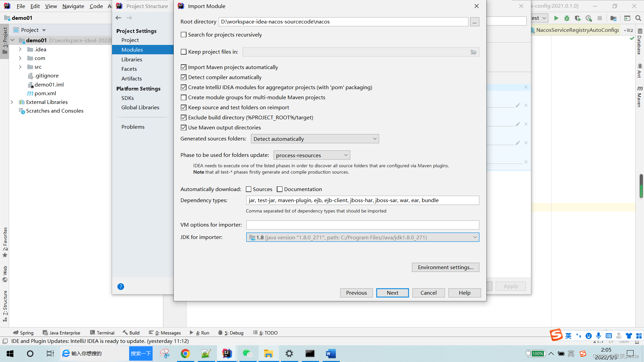Enable 'Search for projects recursively' checkbox
This screenshot has height=362, width=644.
point(183,35)
